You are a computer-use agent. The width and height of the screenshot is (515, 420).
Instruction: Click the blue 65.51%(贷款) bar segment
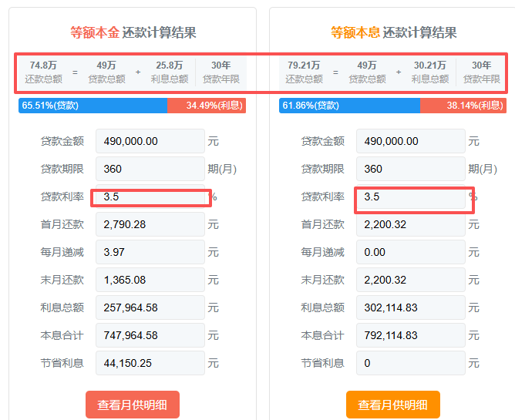click(x=93, y=106)
